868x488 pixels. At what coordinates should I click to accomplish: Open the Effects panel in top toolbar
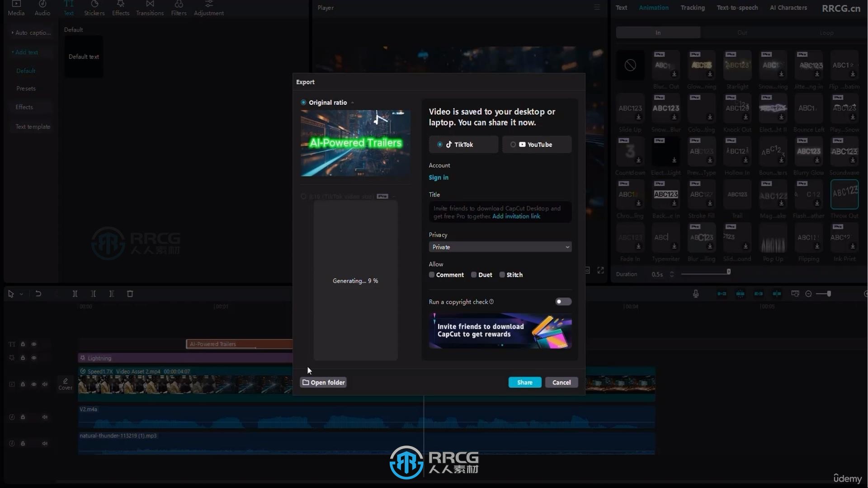121,8
